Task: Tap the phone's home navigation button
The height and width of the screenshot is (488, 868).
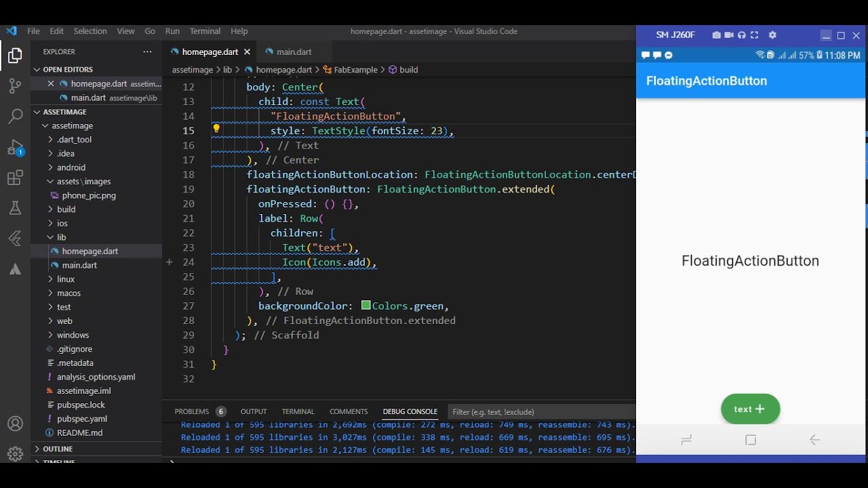Action: click(751, 440)
